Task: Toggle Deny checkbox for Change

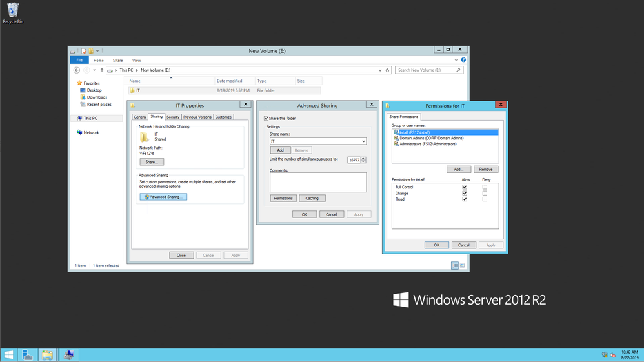Action: [485, 193]
